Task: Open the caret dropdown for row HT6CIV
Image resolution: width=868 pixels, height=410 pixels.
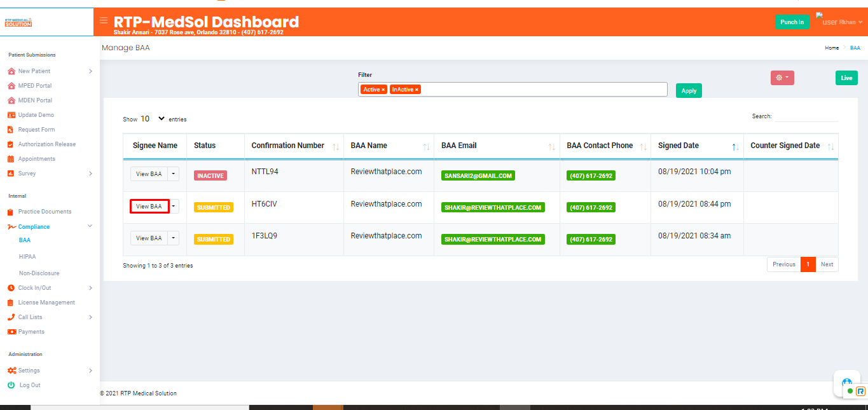Action: 174,206
